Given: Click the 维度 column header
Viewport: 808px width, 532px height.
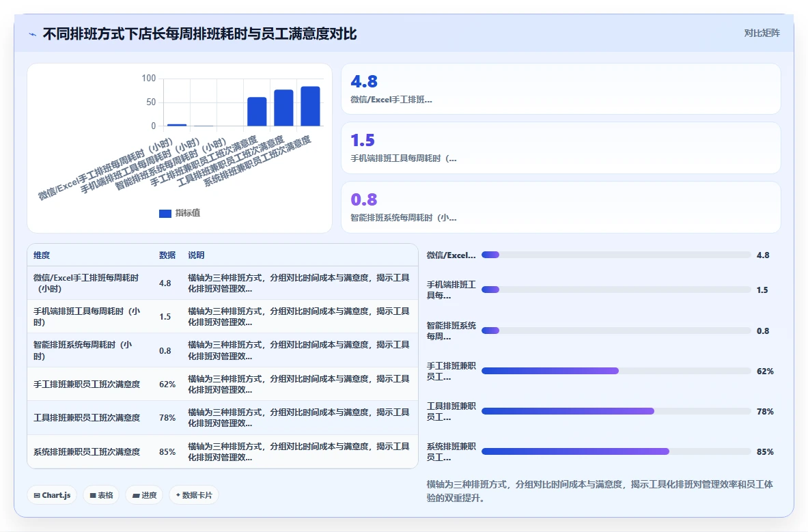Looking at the screenshot, I should point(42,255).
